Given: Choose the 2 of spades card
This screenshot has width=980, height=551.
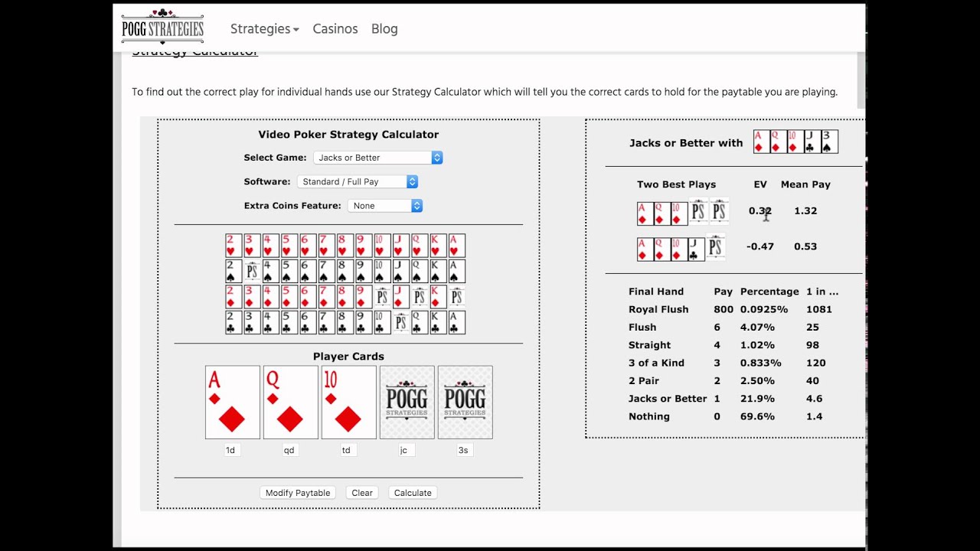Looking at the screenshot, I should [234, 271].
